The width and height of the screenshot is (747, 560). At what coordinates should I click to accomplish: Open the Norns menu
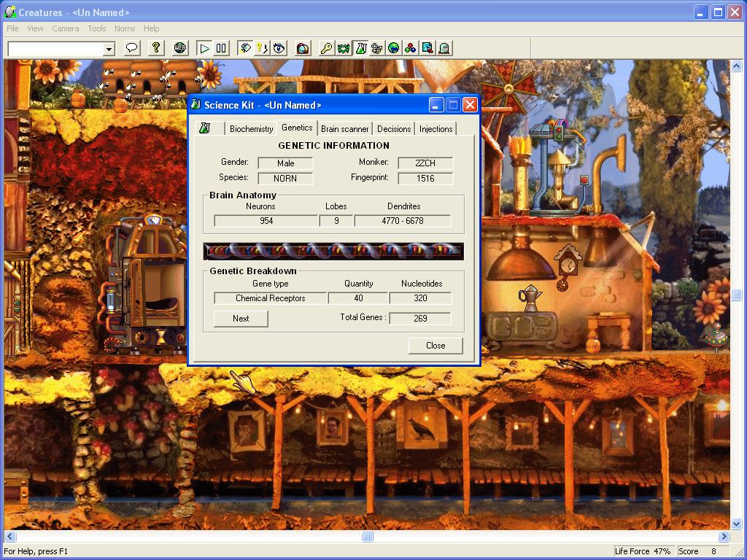tap(125, 28)
